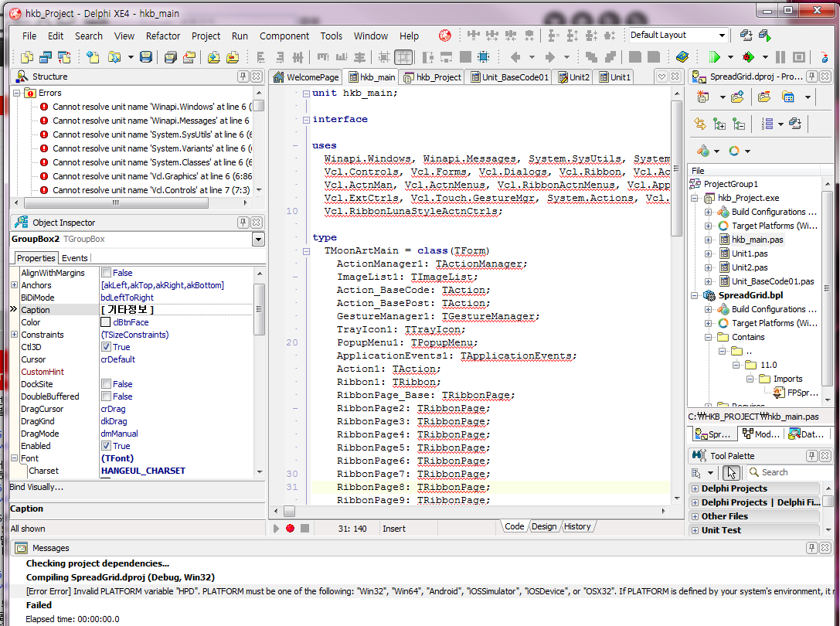Viewport: 840px width, 626px height.
Task: Open the Refactor menu
Action: point(163,36)
